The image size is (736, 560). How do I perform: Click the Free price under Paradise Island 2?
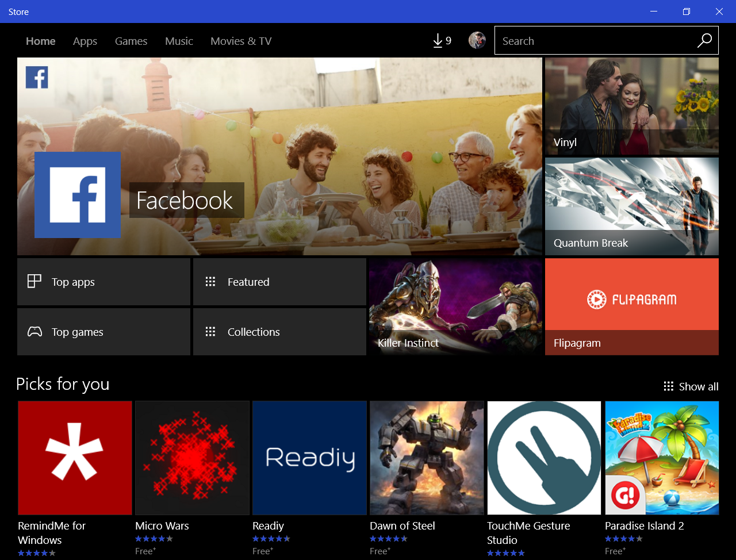[615, 551]
